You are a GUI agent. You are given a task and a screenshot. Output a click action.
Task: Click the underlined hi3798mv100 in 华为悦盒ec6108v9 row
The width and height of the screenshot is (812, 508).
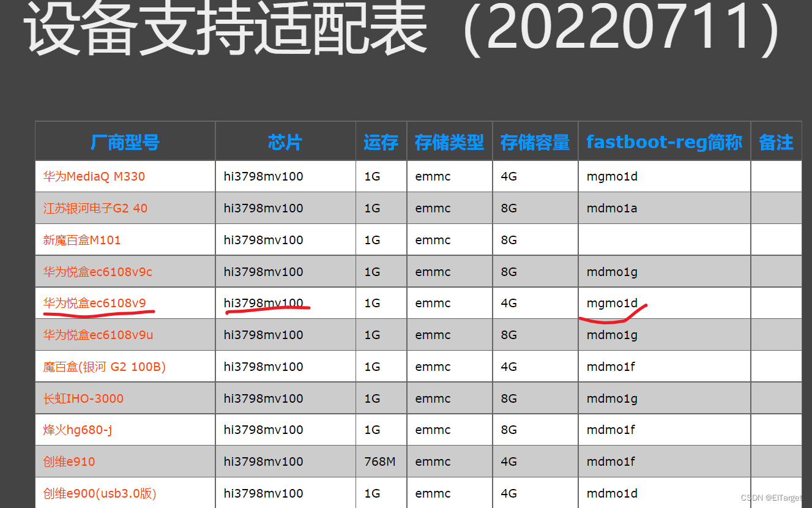[264, 303]
